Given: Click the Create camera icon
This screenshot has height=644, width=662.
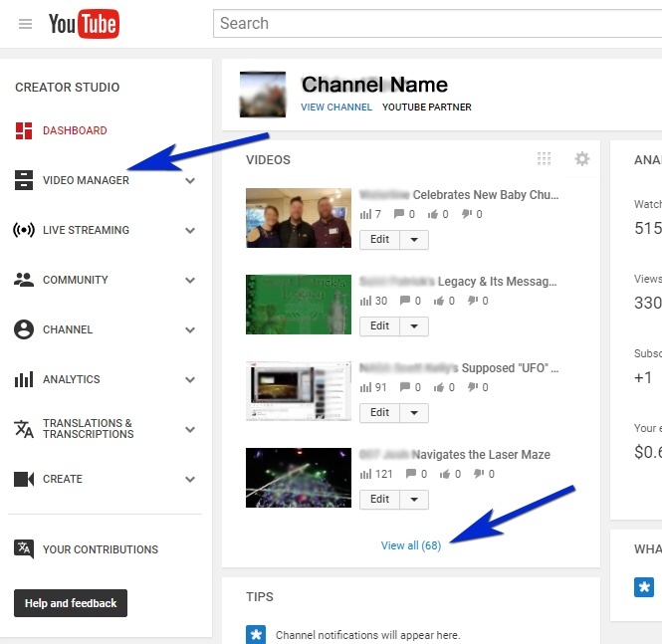Looking at the screenshot, I should [24, 479].
